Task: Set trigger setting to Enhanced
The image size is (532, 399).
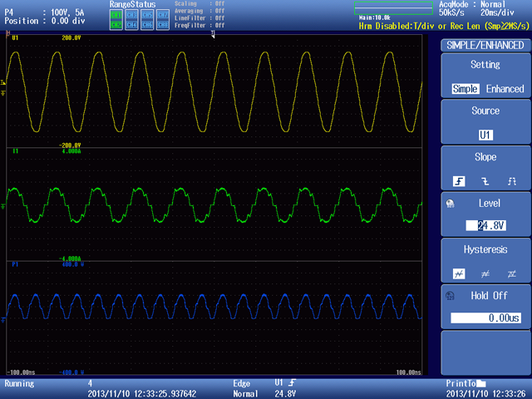Action: pos(505,89)
